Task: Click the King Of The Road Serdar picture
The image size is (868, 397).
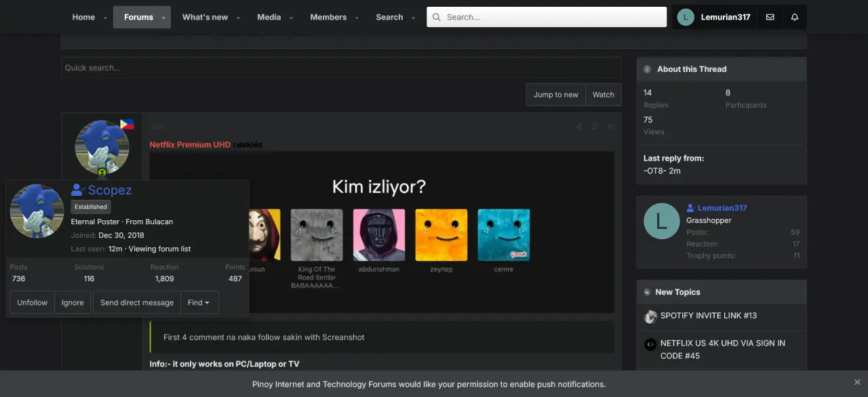Action: tap(317, 234)
